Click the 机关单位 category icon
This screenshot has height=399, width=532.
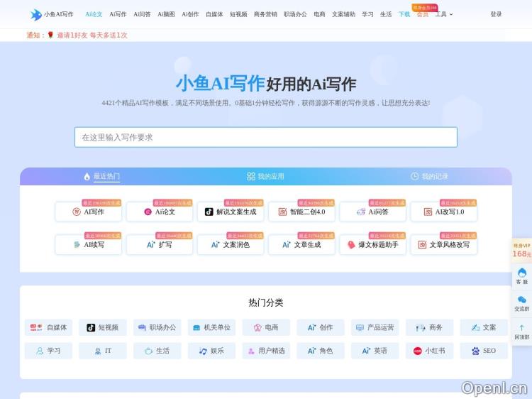click(x=196, y=328)
